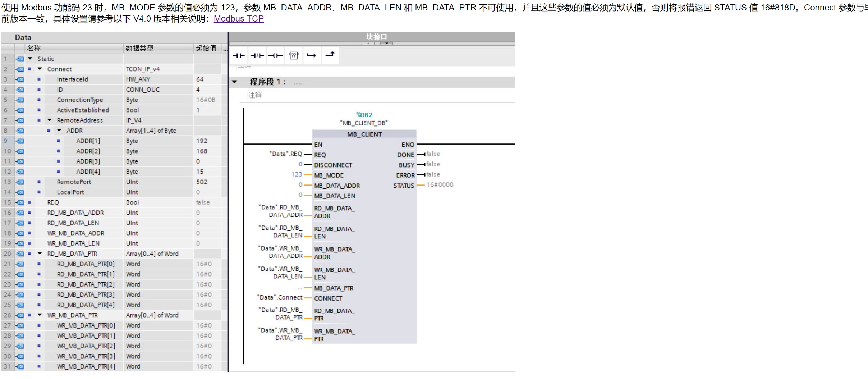Click the tag icon on the REQ row
This screenshot has height=379, width=868.
pyautogui.click(x=20, y=202)
